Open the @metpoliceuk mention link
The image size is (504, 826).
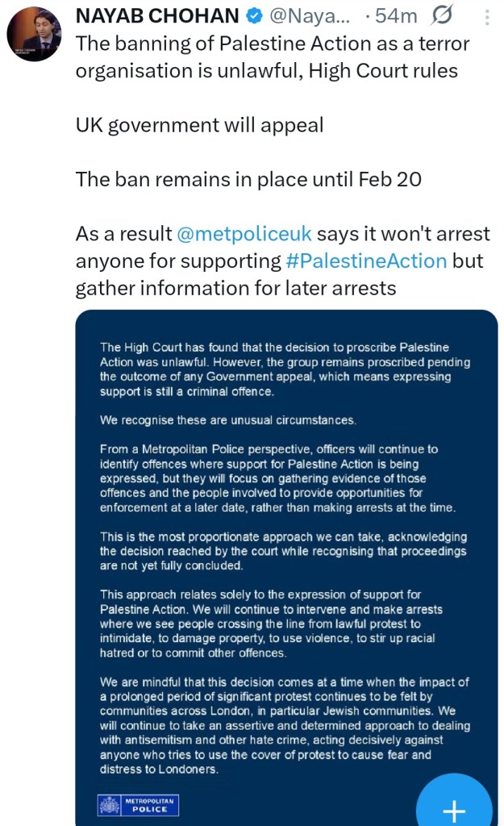pyautogui.click(x=244, y=235)
